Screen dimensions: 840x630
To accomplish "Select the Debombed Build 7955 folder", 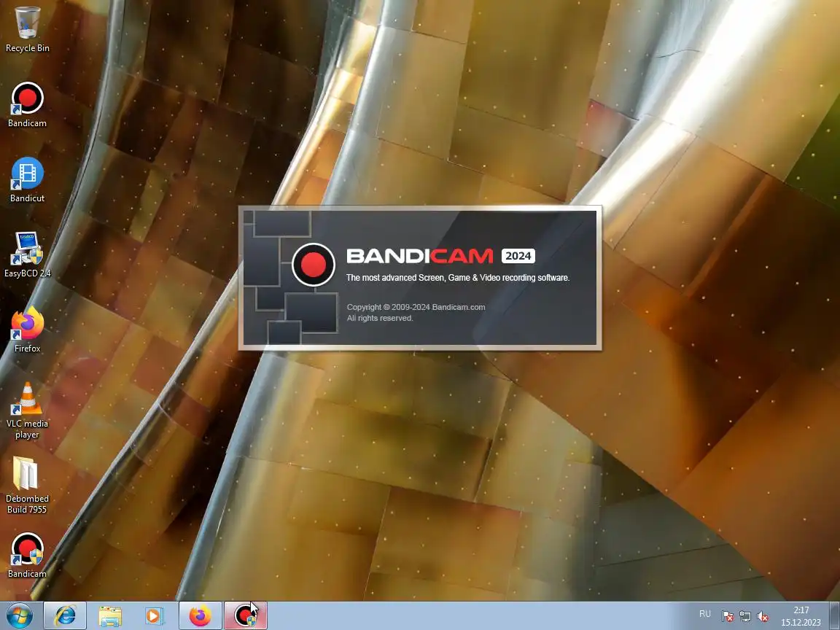I will (27, 485).
